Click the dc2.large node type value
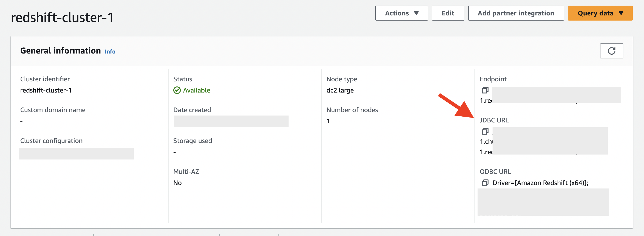The image size is (644, 236). pyautogui.click(x=340, y=90)
